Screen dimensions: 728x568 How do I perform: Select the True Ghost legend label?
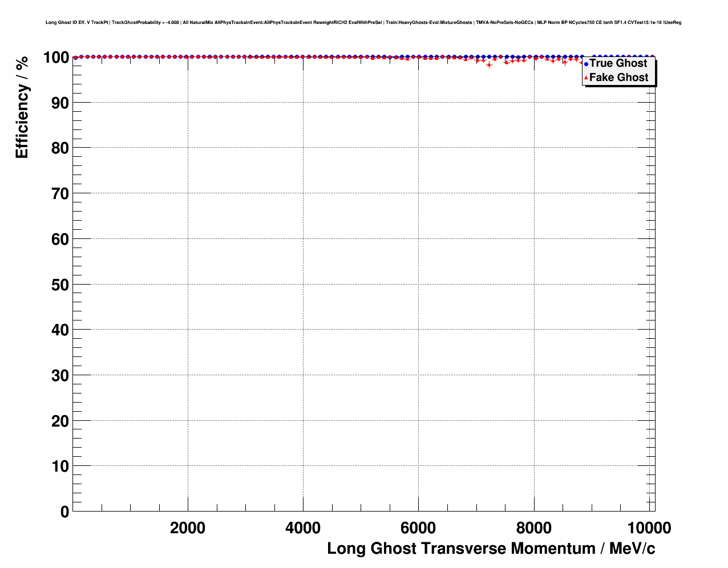point(618,63)
